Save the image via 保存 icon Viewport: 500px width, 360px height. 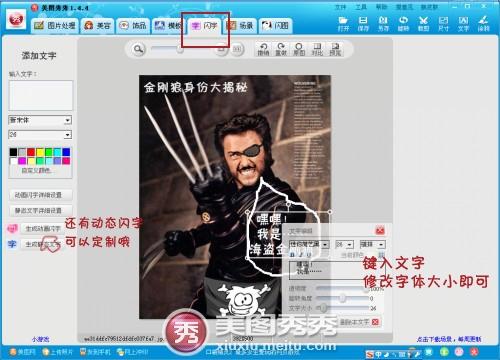pos(363,24)
